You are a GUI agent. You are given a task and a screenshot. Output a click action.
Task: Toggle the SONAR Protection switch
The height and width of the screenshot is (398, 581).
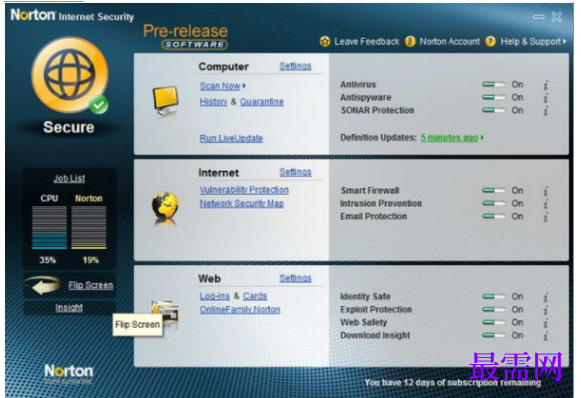tap(494, 110)
